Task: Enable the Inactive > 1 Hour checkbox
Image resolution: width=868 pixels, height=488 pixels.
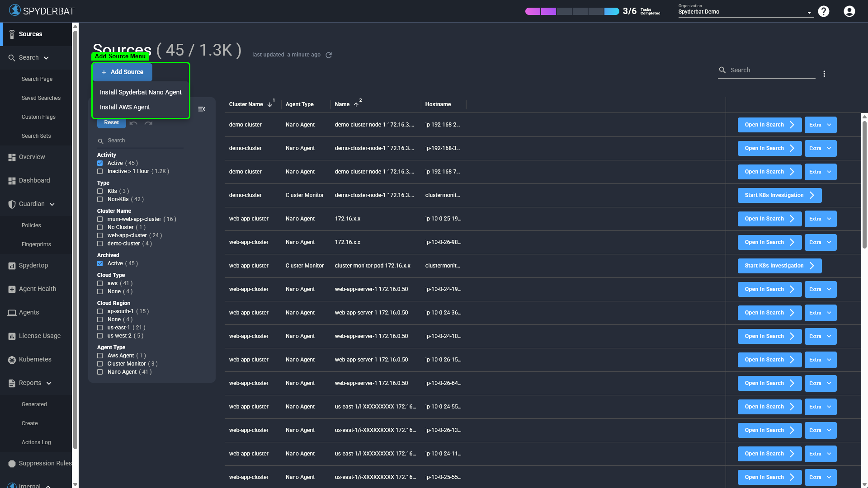Action: point(100,171)
